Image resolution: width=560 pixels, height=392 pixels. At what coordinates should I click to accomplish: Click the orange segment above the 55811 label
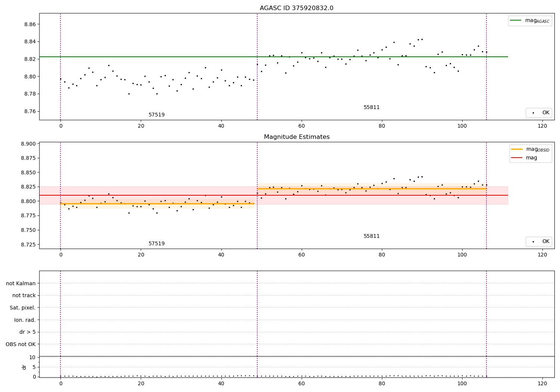[372, 189]
